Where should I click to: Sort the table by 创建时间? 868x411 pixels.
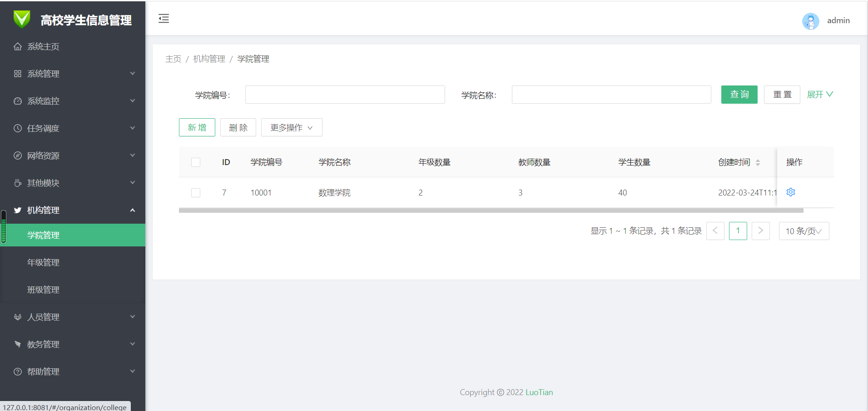click(758, 163)
